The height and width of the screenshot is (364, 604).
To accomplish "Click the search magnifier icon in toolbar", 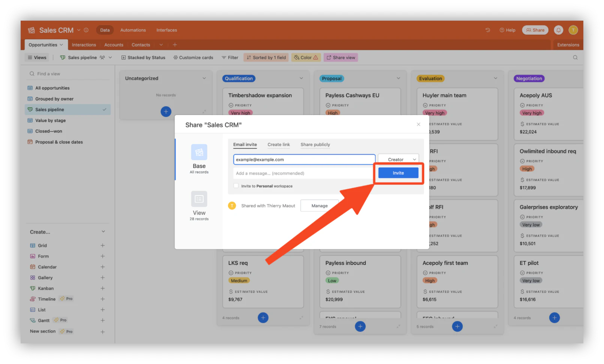I will point(575,57).
